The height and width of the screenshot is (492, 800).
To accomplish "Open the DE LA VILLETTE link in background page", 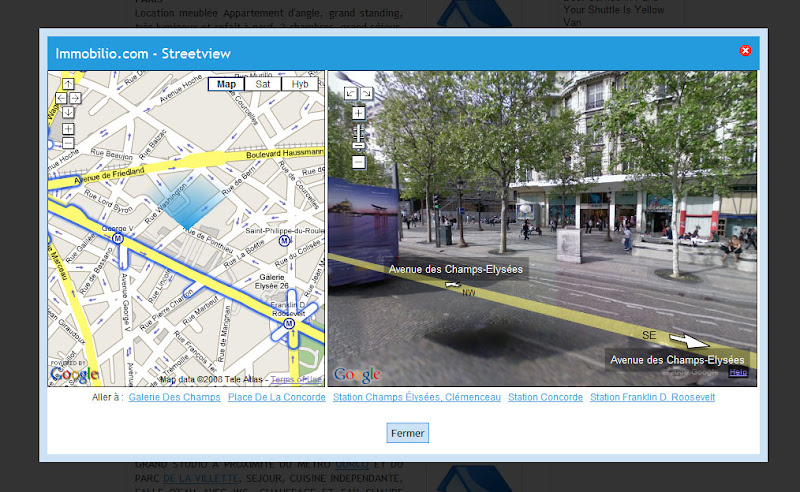I will click(201, 478).
